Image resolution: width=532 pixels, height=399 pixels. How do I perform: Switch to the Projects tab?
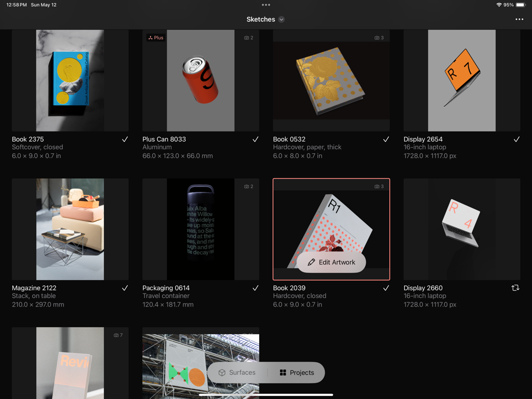point(297,373)
